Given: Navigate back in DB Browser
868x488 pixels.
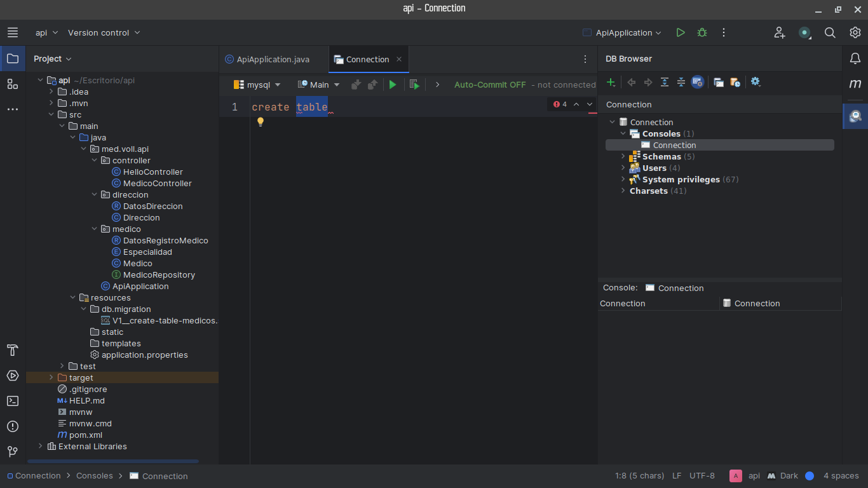Looking at the screenshot, I should click(632, 82).
